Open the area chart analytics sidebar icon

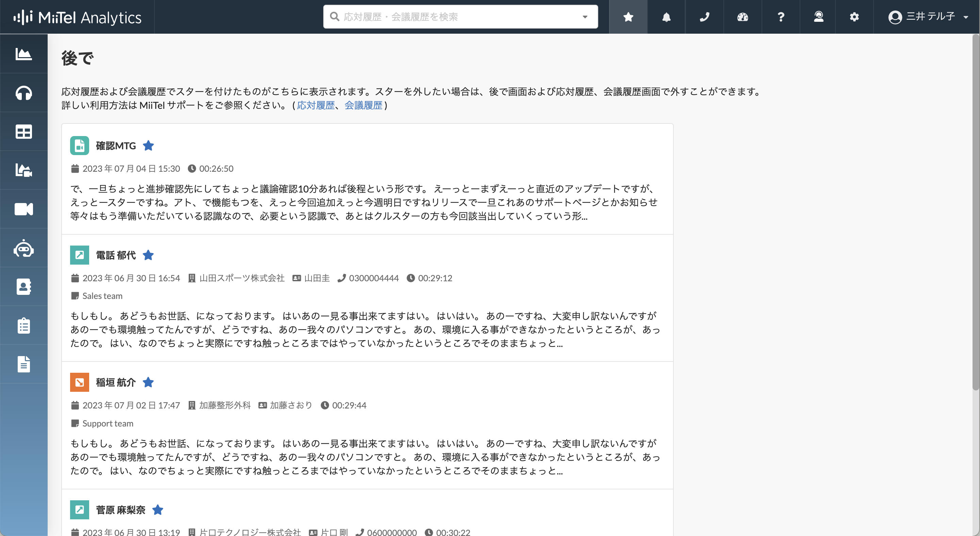pyautogui.click(x=23, y=54)
